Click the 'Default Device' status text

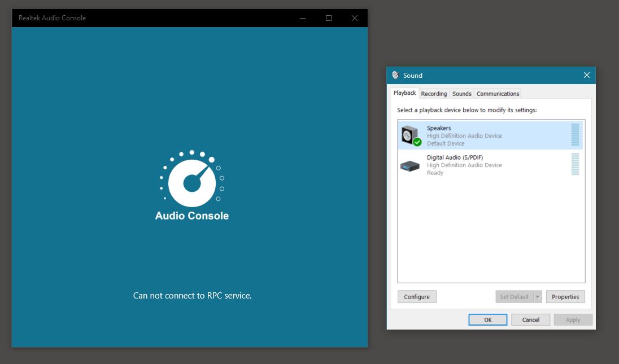445,143
